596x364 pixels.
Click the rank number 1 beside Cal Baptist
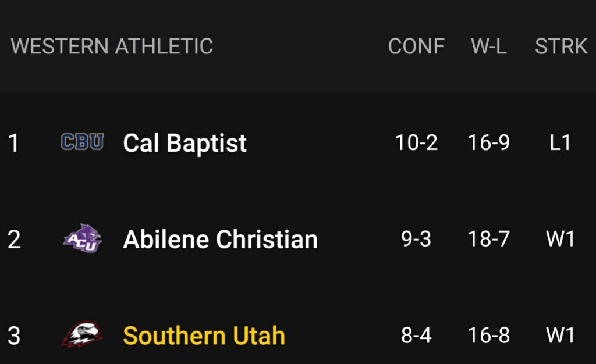click(x=14, y=143)
